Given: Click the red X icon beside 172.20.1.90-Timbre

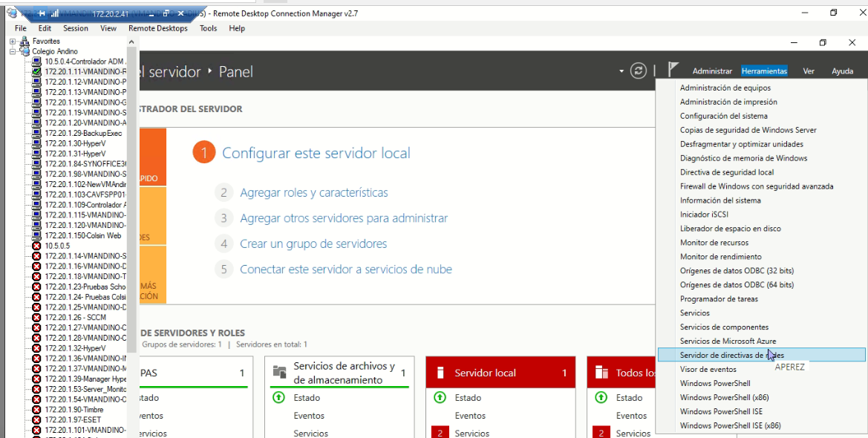Looking at the screenshot, I should [x=36, y=410].
